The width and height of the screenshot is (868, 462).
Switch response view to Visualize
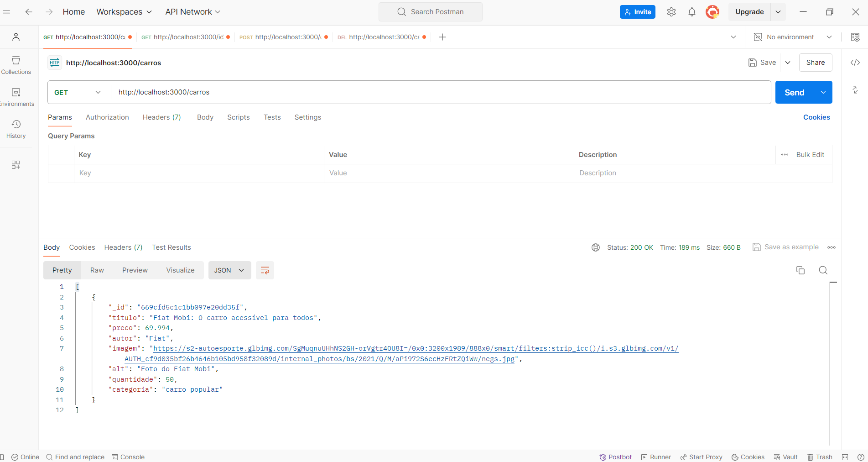(x=180, y=270)
